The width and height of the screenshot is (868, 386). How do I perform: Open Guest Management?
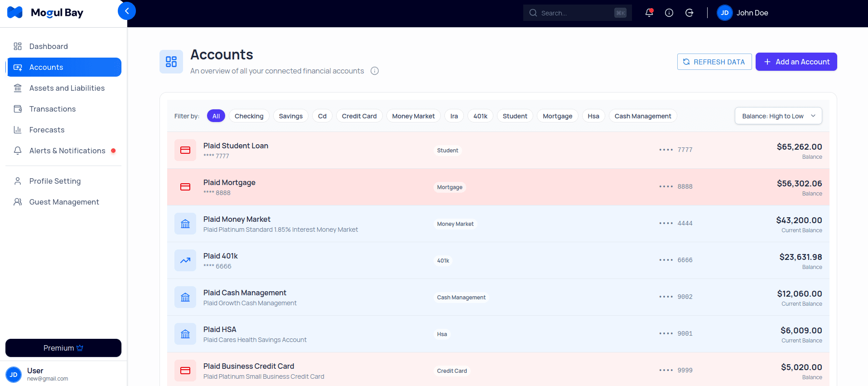[63, 202]
